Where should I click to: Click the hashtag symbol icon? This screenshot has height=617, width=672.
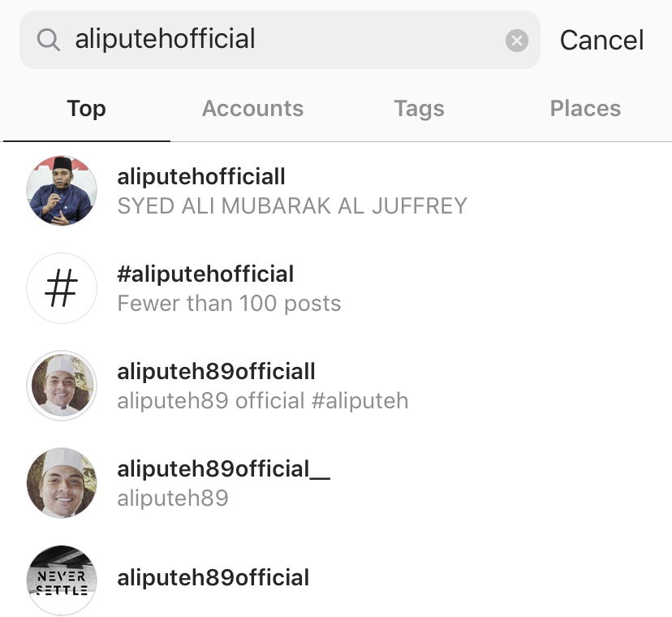coord(62,288)
